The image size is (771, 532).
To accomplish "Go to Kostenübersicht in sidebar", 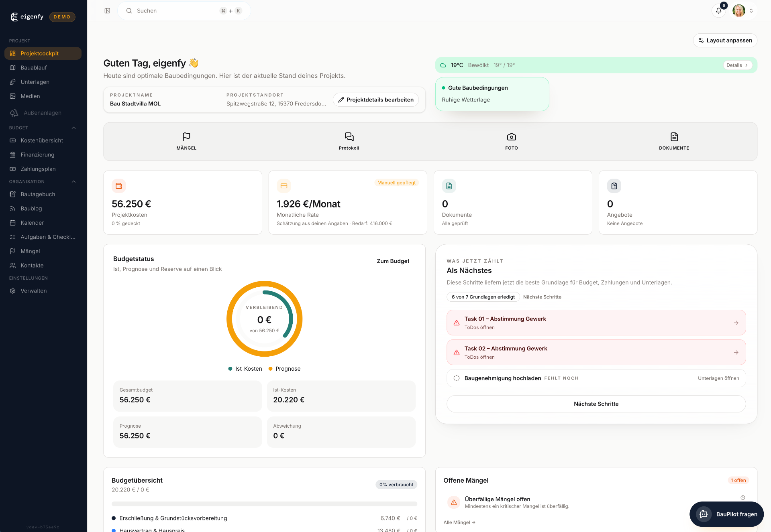I will pyautogui.click(x=42, y=140).
